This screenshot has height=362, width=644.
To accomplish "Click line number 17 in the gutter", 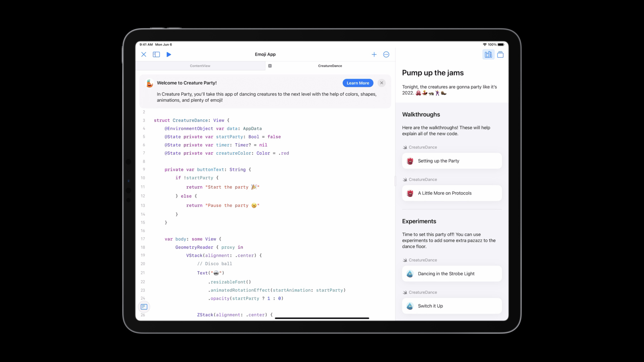I will coord(143,239).
